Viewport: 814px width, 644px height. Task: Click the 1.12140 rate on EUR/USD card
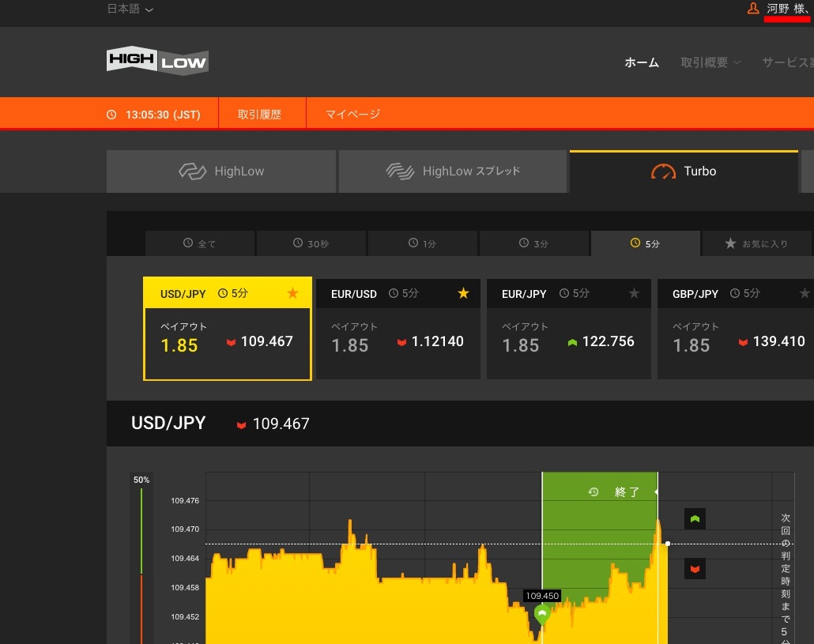tap(438, 341)
